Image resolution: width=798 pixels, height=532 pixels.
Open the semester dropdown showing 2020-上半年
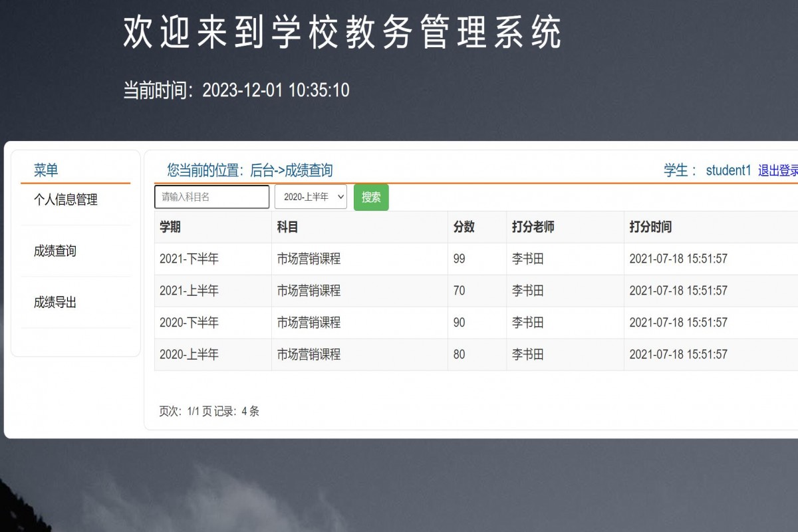point(311,197)
